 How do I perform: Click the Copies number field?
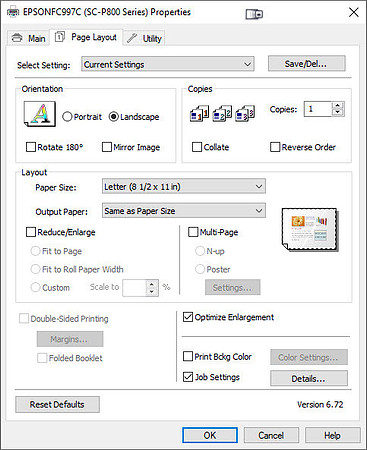pyautogui.click(x=318, y=109)
